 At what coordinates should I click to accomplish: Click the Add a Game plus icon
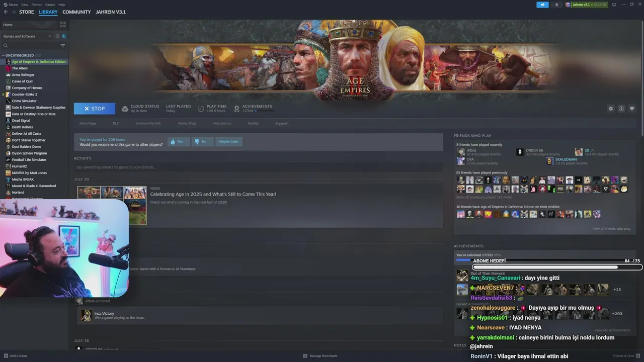(6, 356)
